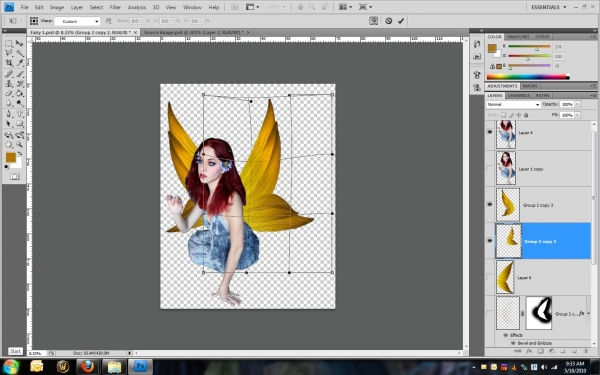Viewport: 600px width, 375px height.
Task: Select the Brush tool
Action: tap(20, 74)
